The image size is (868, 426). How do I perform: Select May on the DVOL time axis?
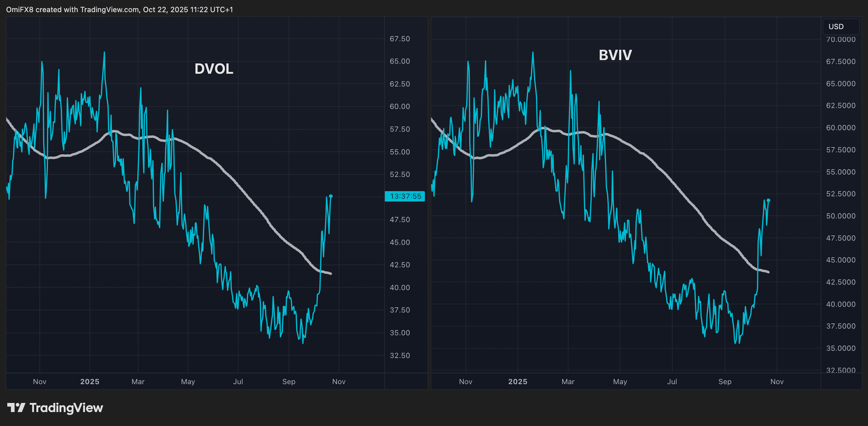pos(188,381)
